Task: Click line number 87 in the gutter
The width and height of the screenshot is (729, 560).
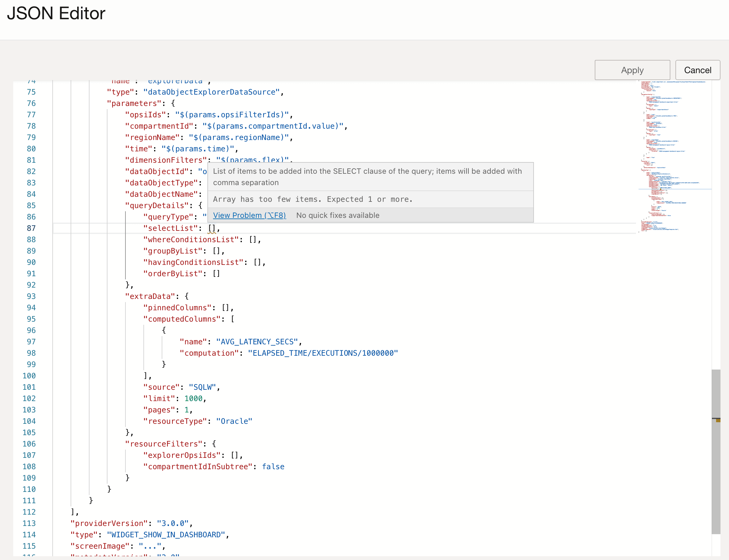Action: click(31, 228)
